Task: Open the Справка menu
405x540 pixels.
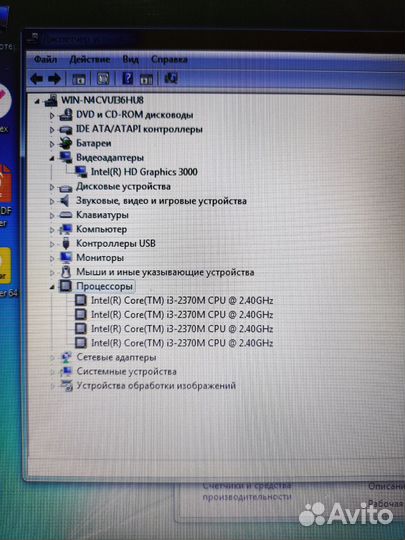Action: pyautogui.click(x=169, y=60)
